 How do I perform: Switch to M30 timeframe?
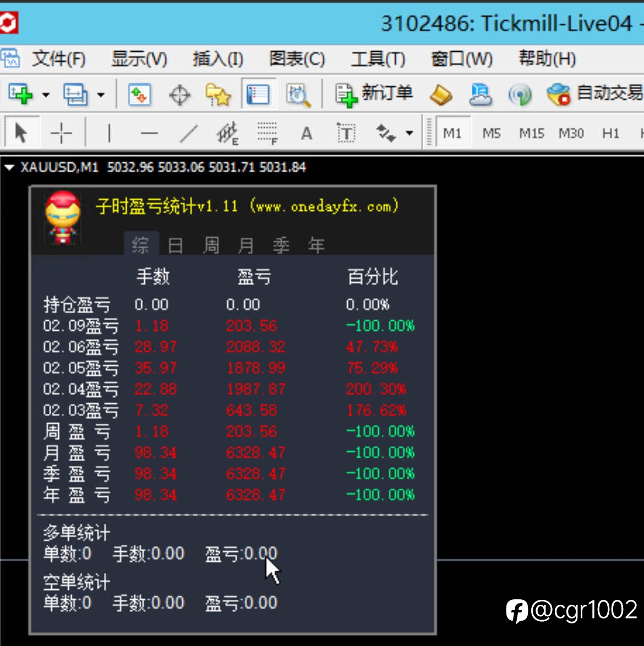[x=571, y=134]
